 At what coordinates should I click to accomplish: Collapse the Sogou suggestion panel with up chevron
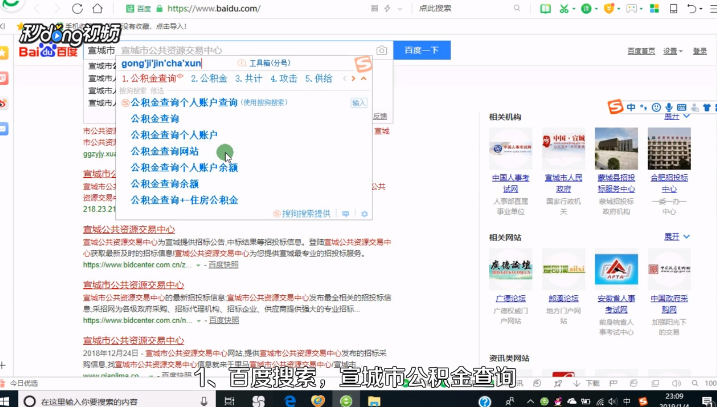pyautogui.click(x=364, y=79)
